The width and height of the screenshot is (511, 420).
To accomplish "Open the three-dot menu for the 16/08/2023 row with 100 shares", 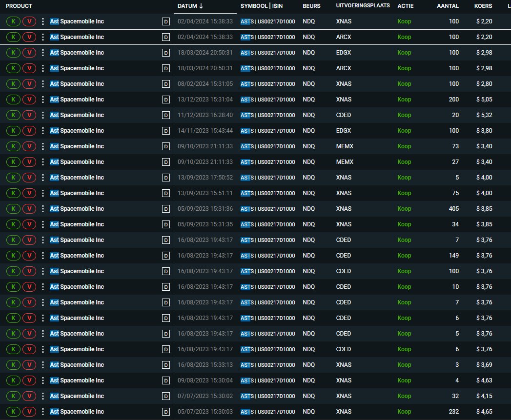I will click(x=42, y=271).
